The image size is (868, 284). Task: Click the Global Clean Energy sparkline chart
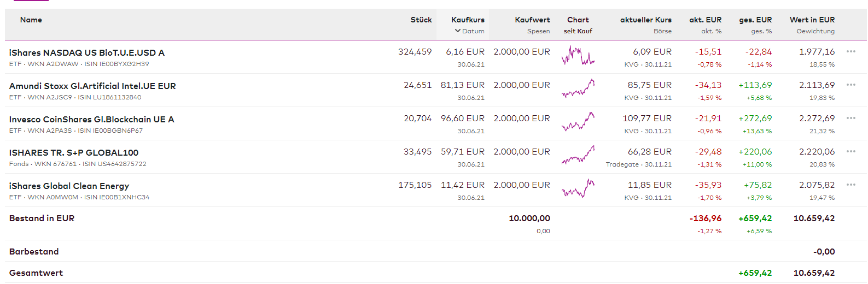[578, 189]
